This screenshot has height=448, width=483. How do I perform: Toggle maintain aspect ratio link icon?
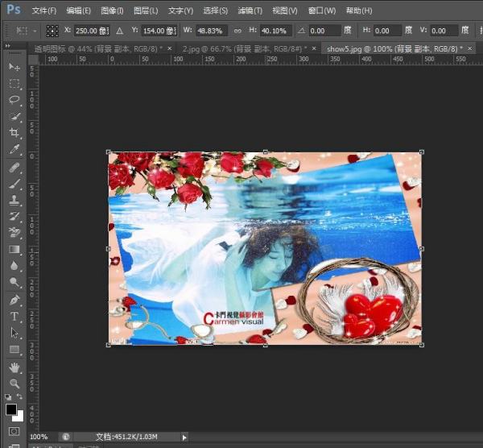pos(237,31)
